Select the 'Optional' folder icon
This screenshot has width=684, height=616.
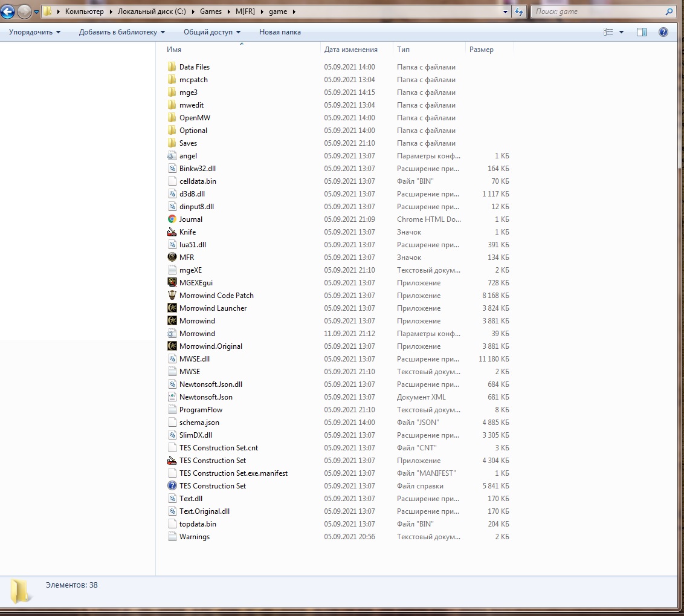coord(172,130)
